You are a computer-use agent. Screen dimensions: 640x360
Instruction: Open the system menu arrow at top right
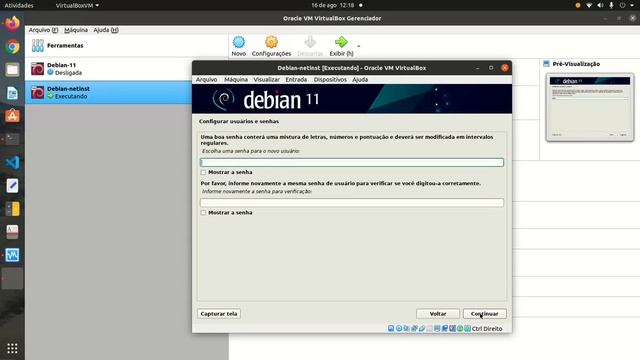(x=632, y=5)
